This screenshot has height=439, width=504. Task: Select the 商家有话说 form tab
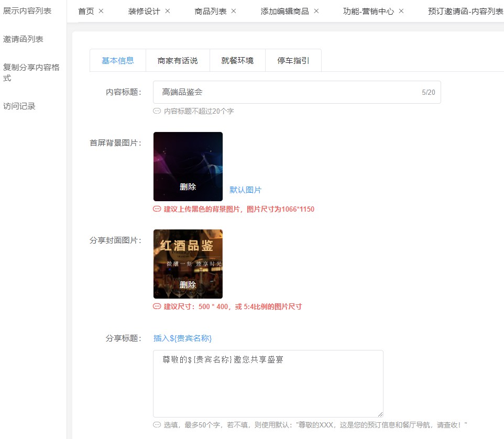click(178, 60)
